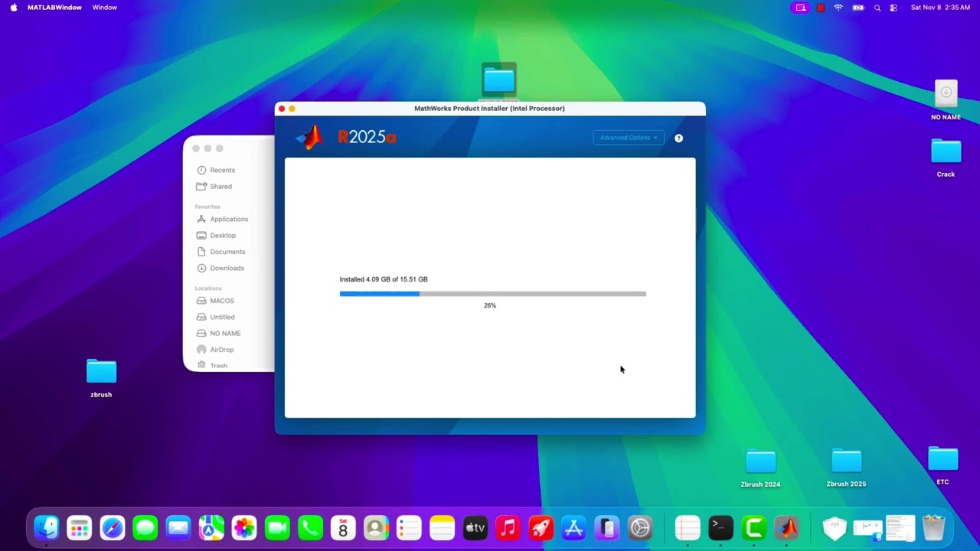
Task: Open the Apple menu
Action: (x=13, y=8)
